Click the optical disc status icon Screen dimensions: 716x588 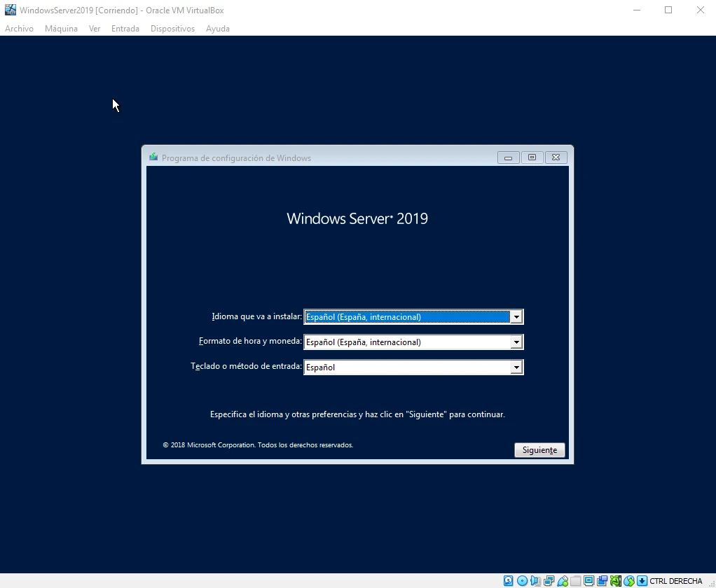[522, 581]
